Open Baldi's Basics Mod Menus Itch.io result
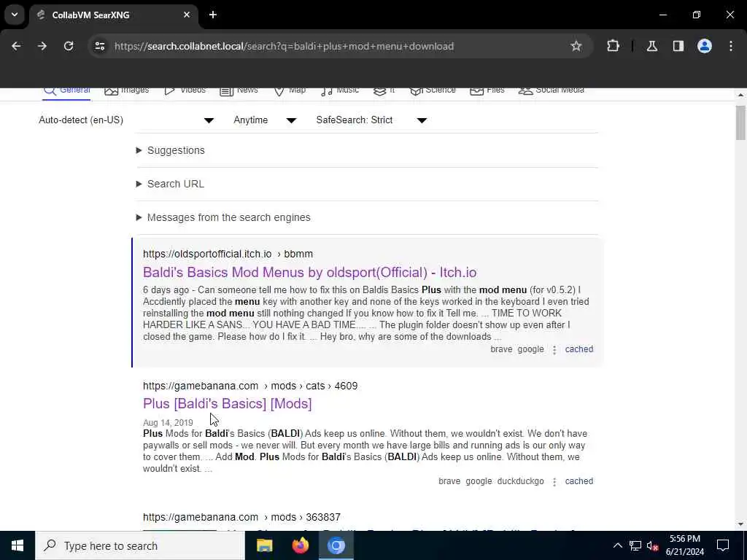The width and height of the screenshot is (747, 560). 309,273
